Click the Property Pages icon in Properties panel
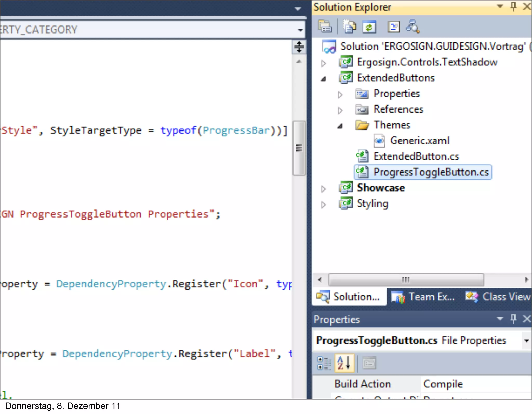Viewport: 532px width, 414px height. [369, 363]
